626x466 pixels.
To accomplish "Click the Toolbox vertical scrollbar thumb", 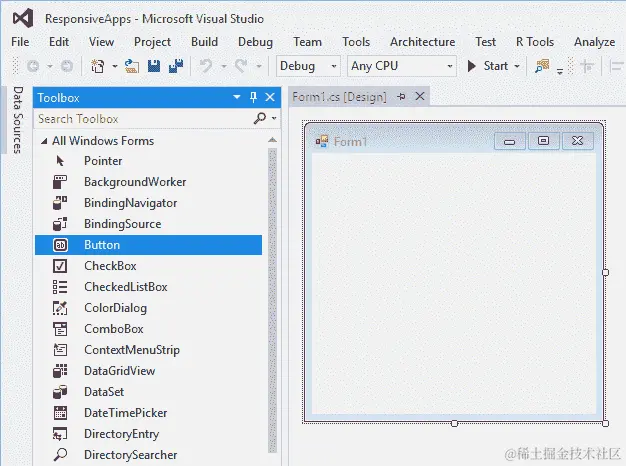I will pos(272,300).
